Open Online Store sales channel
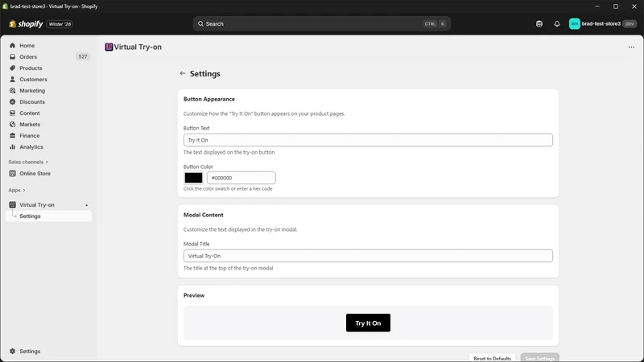 click(49, 174)
